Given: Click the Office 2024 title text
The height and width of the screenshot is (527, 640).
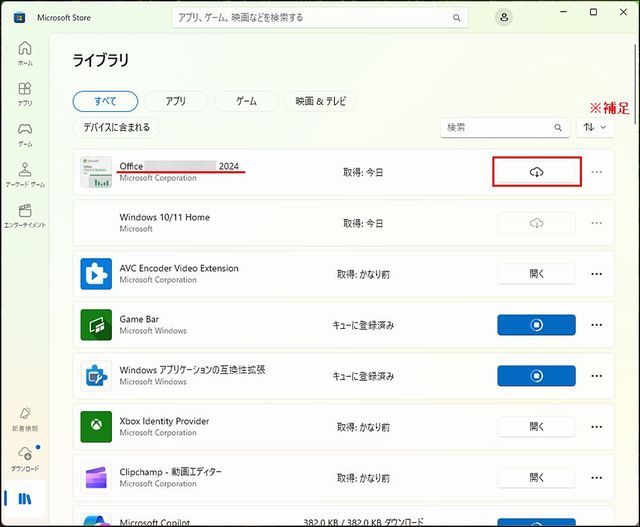Looking at the screenshot, I should coord(179,166).
